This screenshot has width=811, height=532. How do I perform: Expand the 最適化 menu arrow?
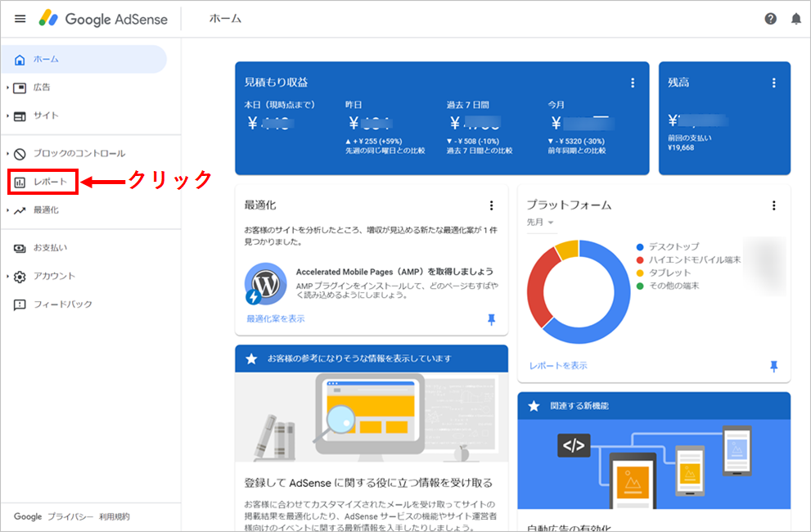pos(7,210)
